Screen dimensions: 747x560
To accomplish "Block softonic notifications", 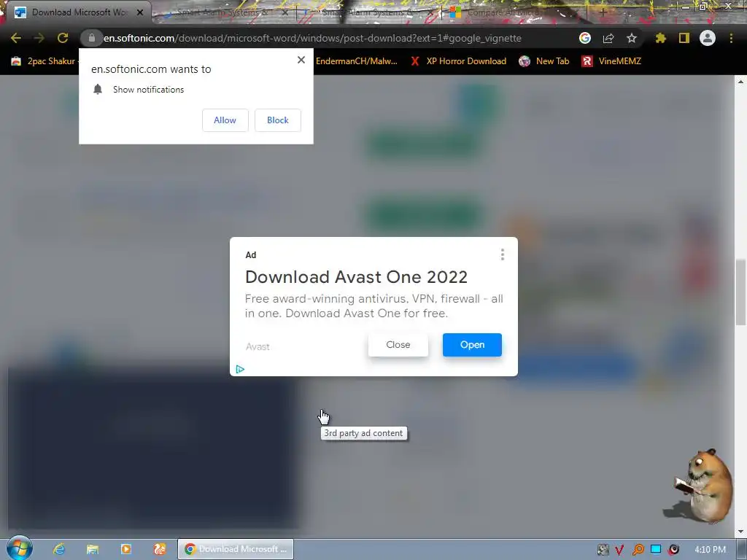I will pos(278,120).
